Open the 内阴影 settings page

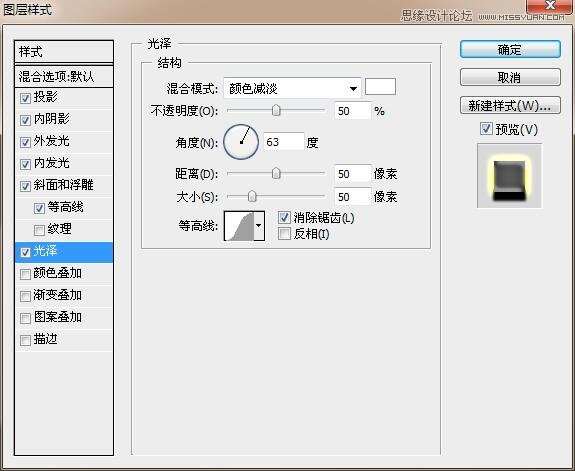[x=51, y=119]
